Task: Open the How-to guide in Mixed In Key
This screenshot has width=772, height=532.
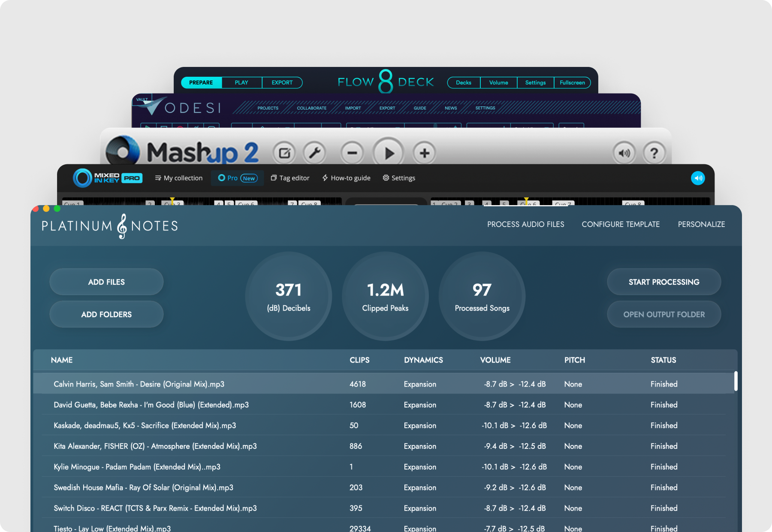Action: (346, 178)
